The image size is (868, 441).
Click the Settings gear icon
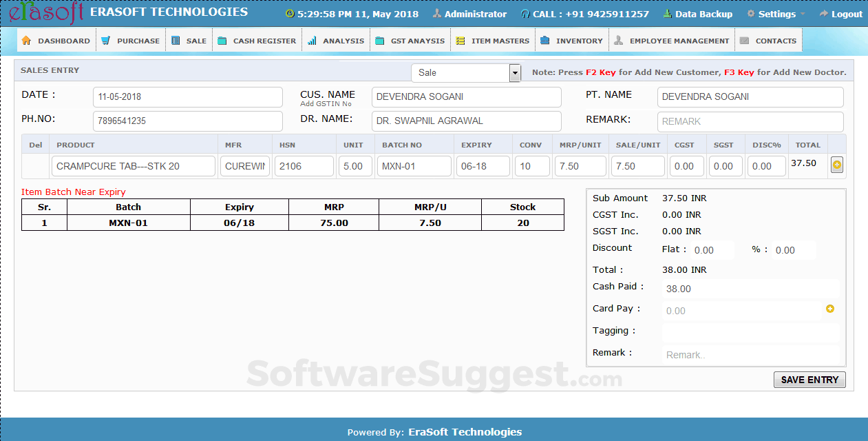coord(751,14)
